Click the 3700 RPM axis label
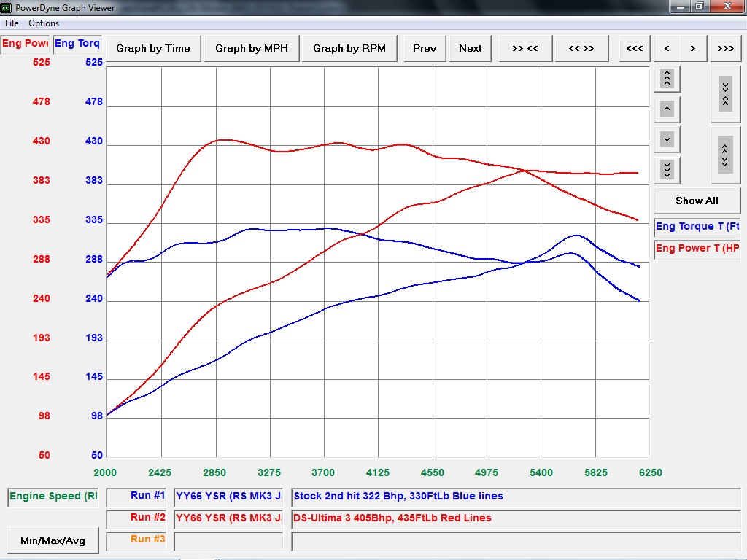This screenshot has width=747, height=560. tap(323, 472)
